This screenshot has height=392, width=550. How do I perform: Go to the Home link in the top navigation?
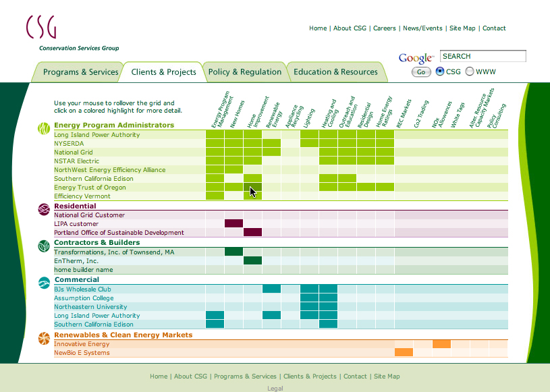(x=318, y=28)
